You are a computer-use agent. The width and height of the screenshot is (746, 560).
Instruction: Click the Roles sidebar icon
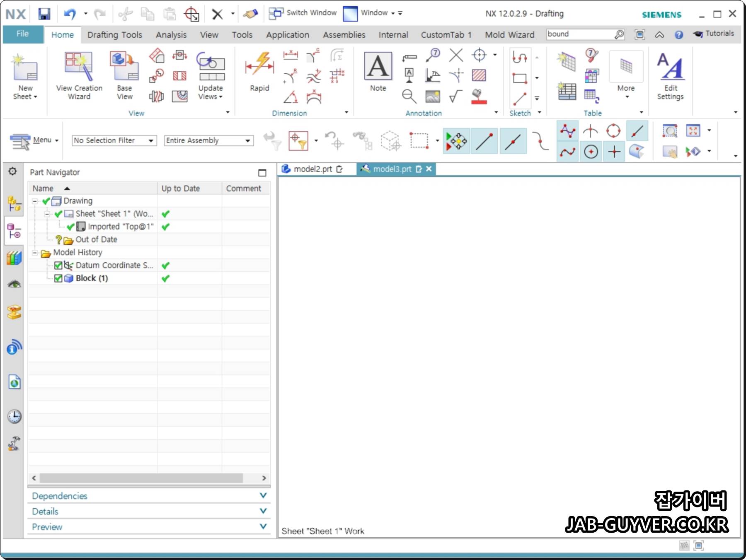[14, 444]
